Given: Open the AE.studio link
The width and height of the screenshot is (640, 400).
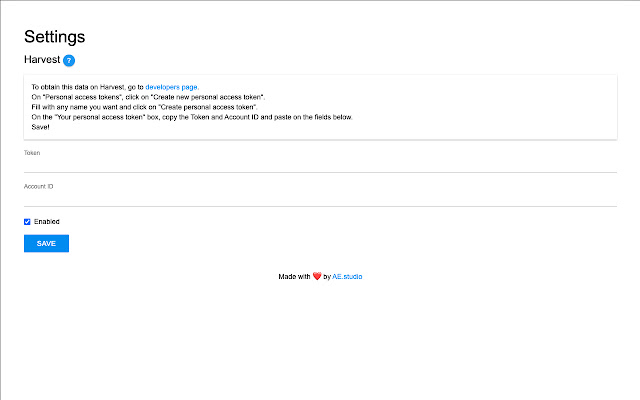Looking at the screenshot, I should click(347, 276).
